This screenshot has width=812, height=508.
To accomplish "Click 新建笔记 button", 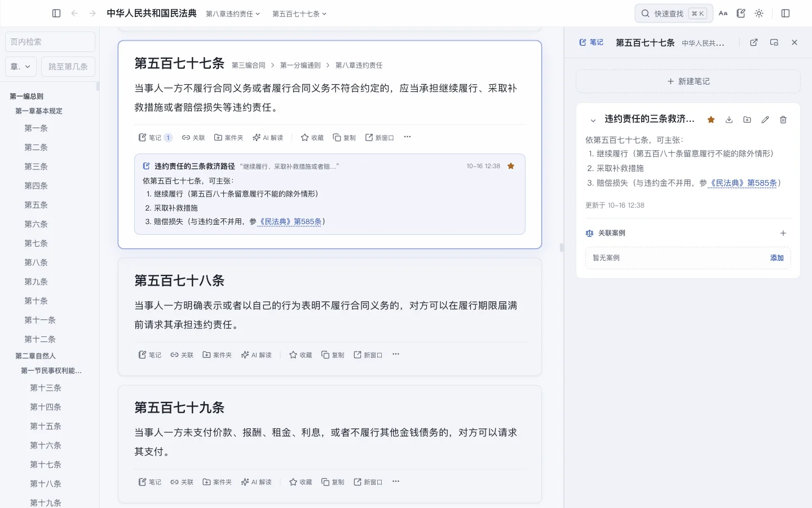I will click(688, 81).
